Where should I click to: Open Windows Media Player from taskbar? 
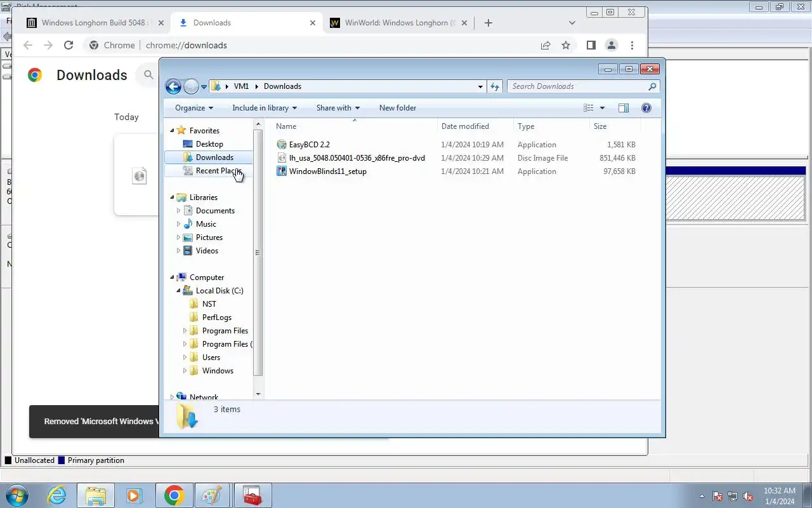(134, 495)
